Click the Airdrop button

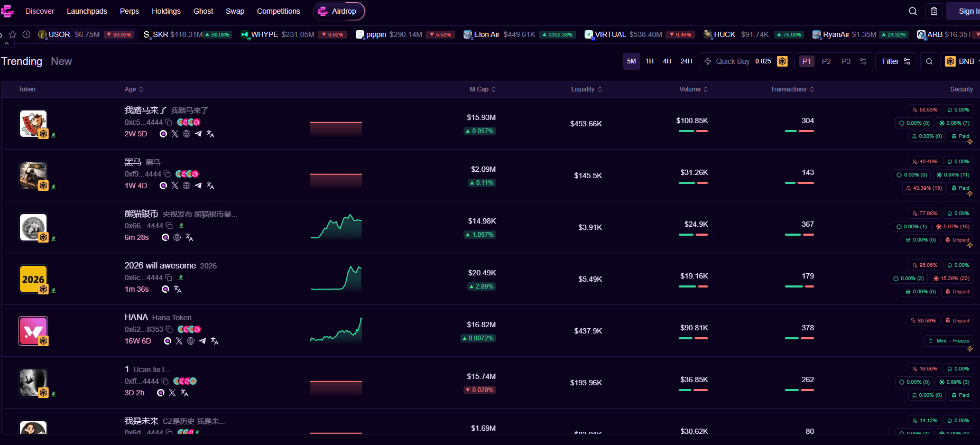tap(339, 11)
